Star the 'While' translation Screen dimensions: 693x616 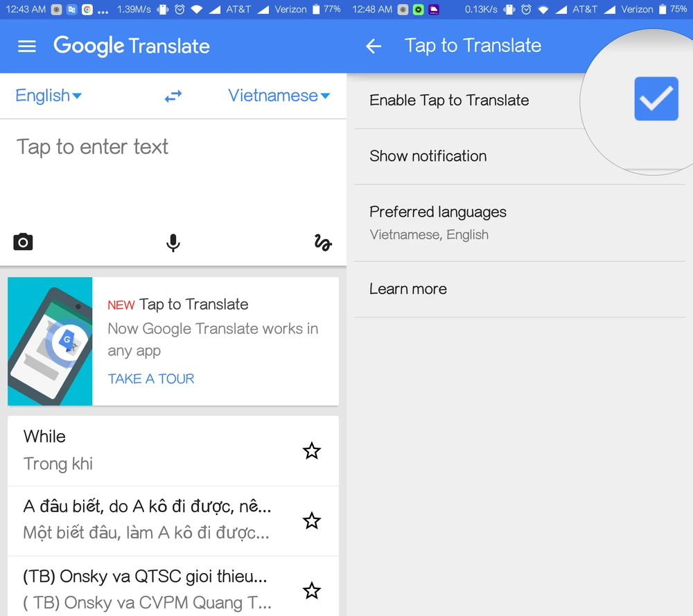[x=312, y=450]
